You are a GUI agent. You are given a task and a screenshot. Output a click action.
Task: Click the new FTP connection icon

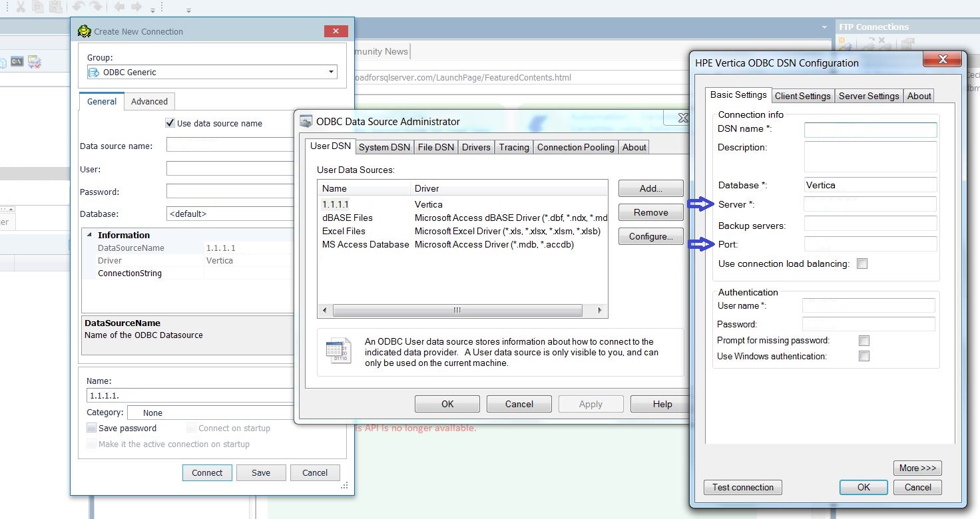[x=846, y=44]
